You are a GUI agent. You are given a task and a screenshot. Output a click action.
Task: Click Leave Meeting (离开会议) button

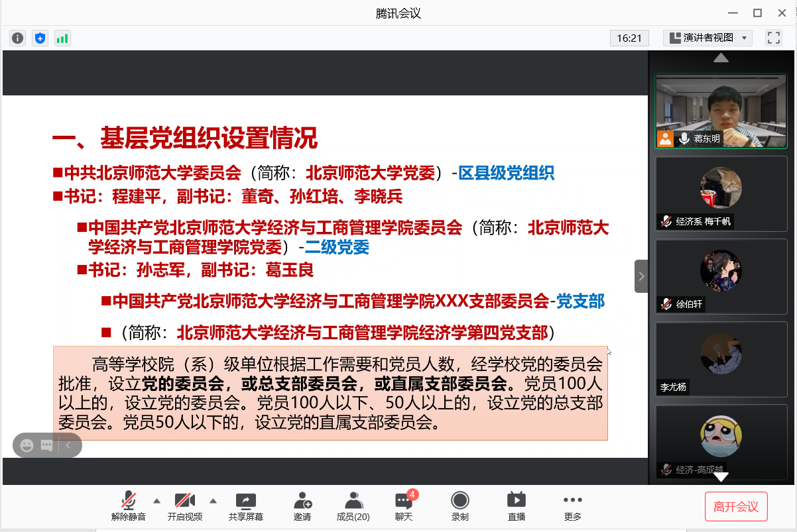click(x=735, y=507)
